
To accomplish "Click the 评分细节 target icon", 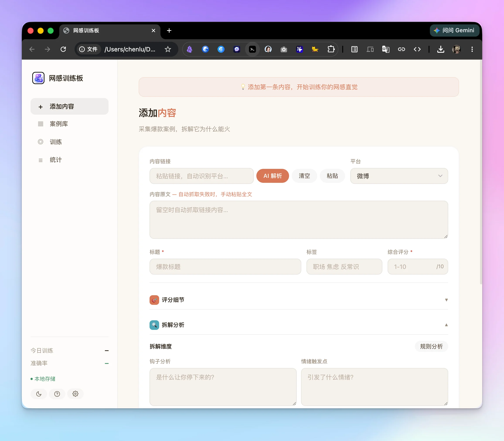I will pos(154,300).
